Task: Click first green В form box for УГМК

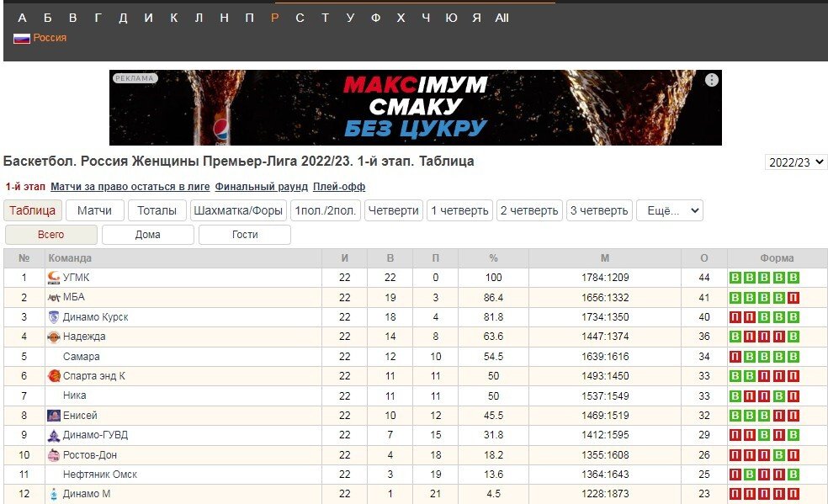Action: (735, 278)
